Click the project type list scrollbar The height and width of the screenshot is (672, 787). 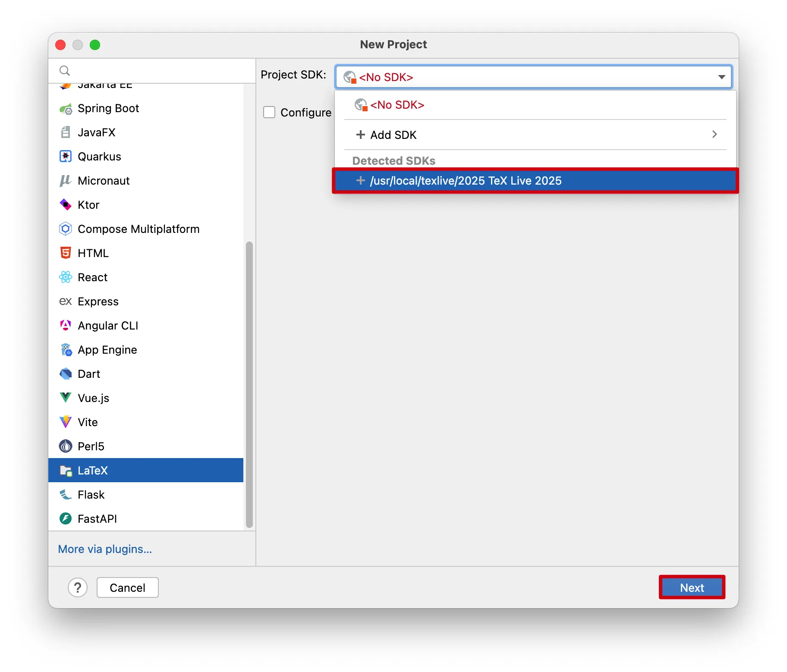click(249, 385)
